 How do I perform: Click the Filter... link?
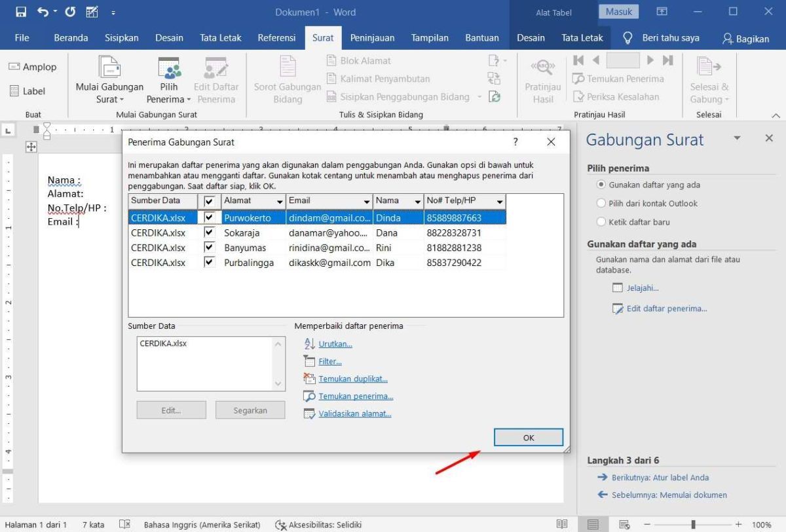point(330,361)
